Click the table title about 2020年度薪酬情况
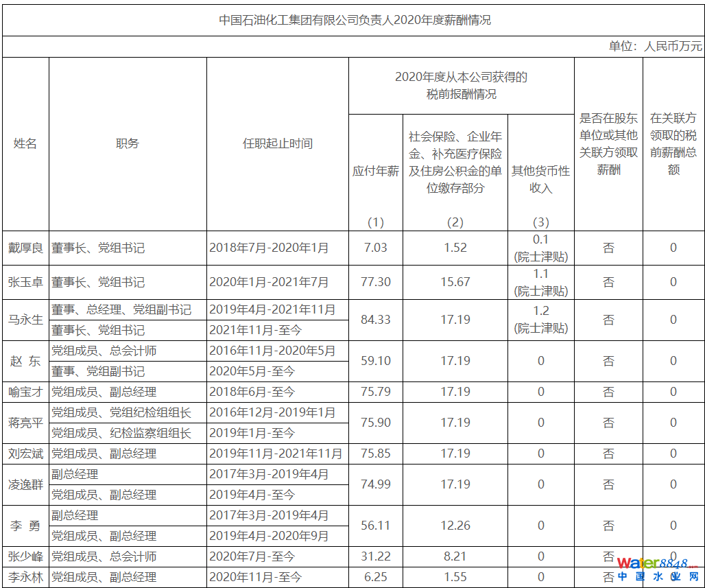 [x=355, y=20]
